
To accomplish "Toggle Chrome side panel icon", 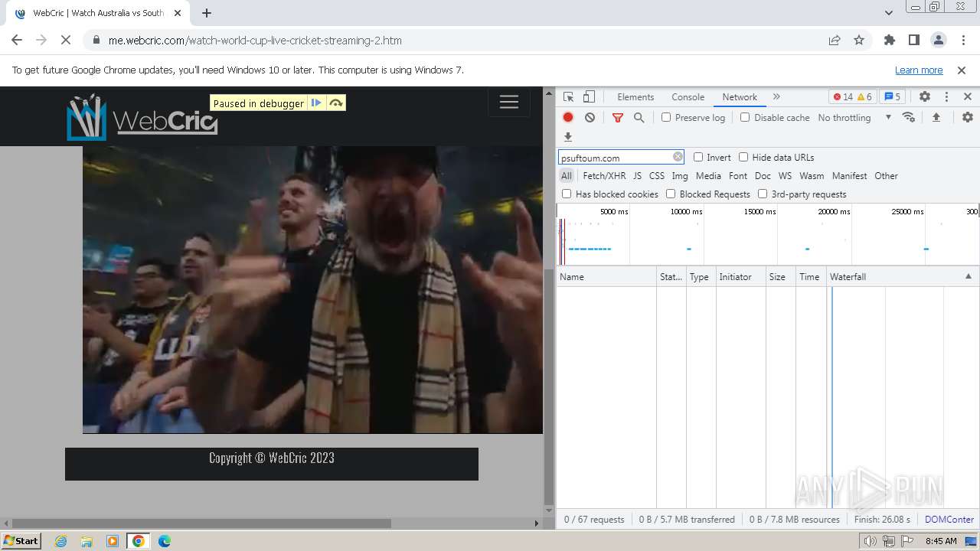I will pyautogui.click(x=913, y=40).
